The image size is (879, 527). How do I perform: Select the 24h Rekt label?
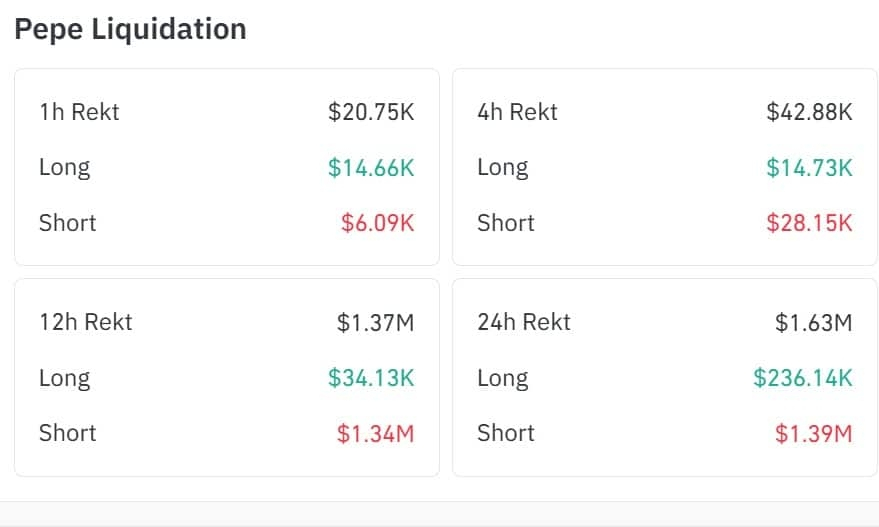(524, 322)
